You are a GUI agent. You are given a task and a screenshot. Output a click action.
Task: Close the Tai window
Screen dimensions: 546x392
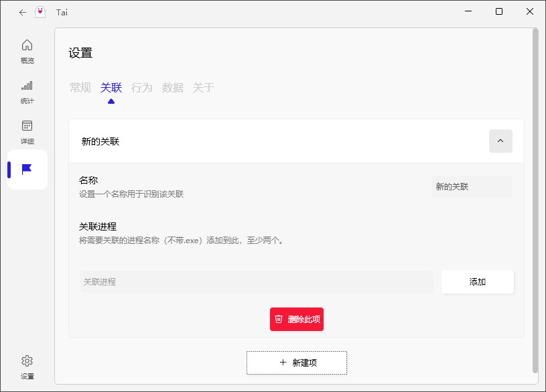coord(530,11)
